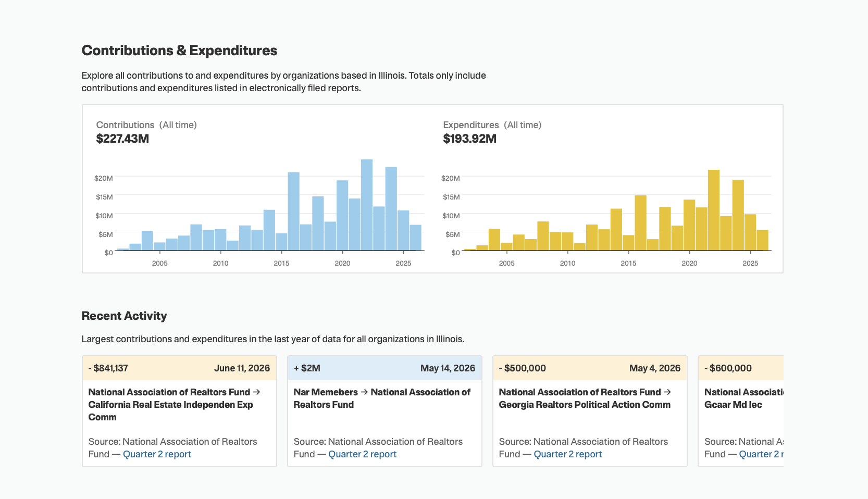
Task: Click the $10M label on the Contributions axis
Action: click(104, 216)
